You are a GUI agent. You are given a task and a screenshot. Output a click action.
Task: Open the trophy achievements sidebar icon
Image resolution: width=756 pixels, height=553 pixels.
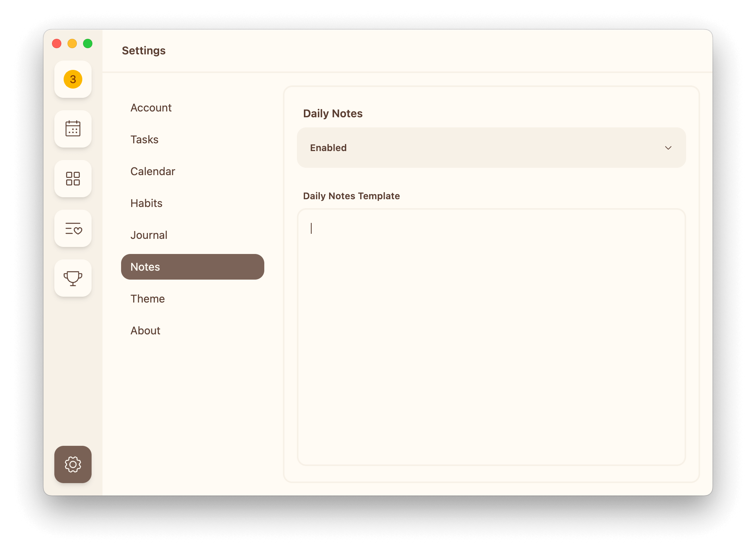(73, 278)
